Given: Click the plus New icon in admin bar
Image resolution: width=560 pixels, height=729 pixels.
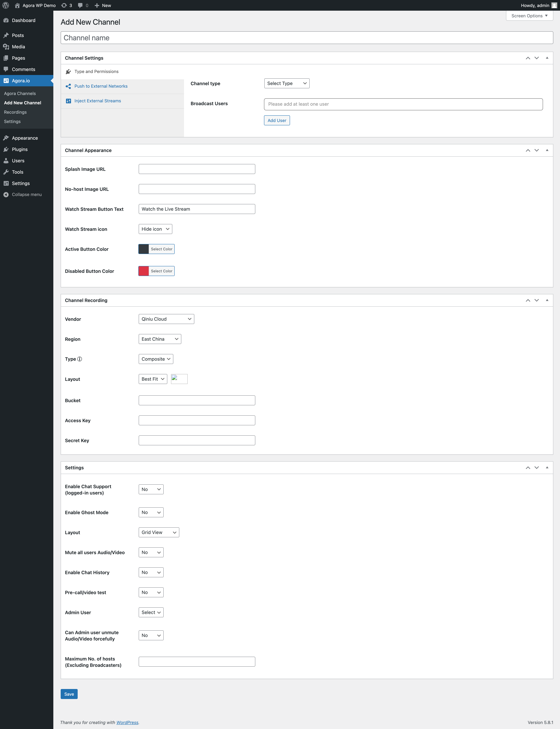Looking at the screenshot, I should point(97,5).
